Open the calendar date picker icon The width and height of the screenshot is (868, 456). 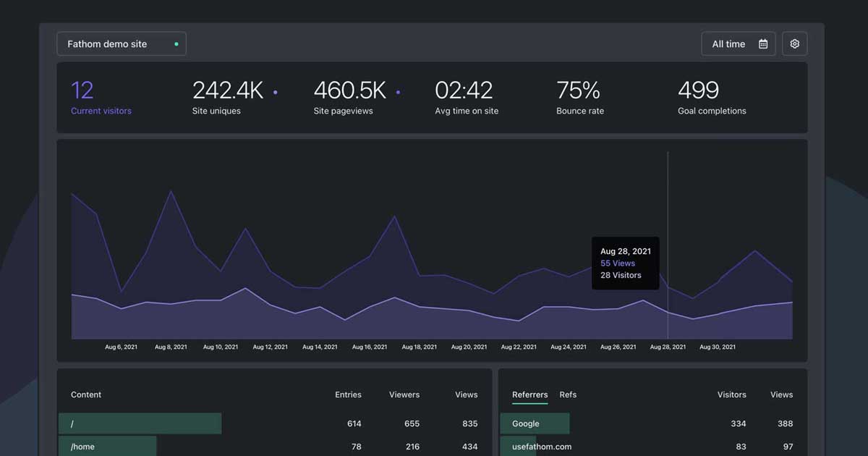[x=762, y=43]
